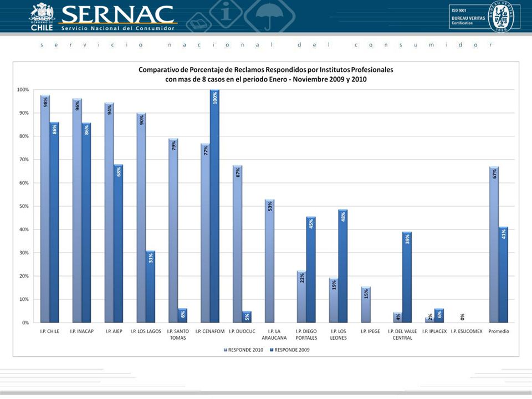Click the I.P. LOS LAGOS 31% bar

tap(151, 287)
